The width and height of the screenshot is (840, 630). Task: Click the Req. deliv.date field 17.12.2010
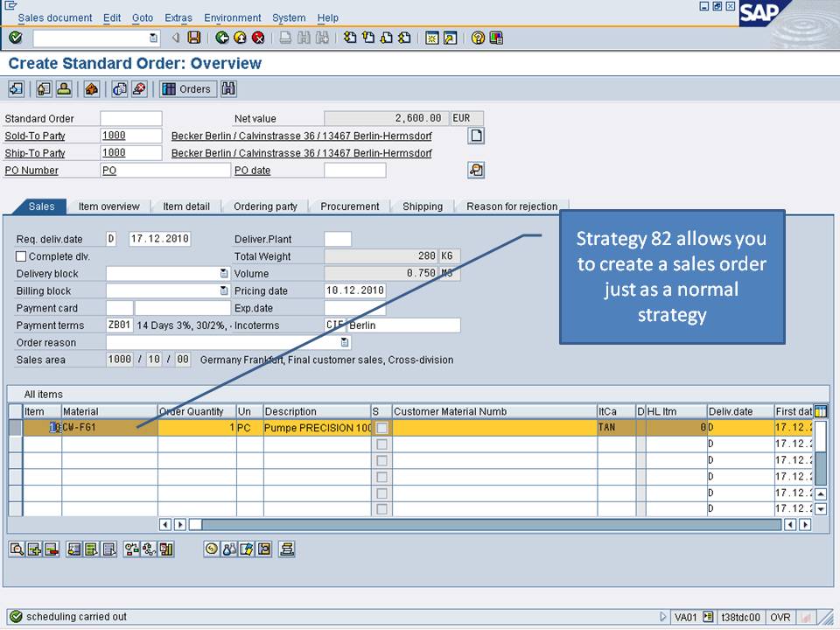point(159,239)
